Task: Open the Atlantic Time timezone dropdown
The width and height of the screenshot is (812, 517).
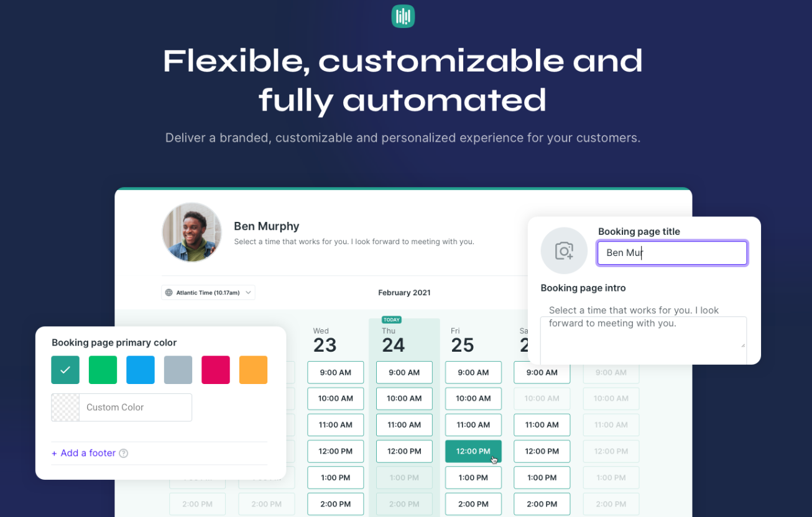Action: click(x=208, y=293)
